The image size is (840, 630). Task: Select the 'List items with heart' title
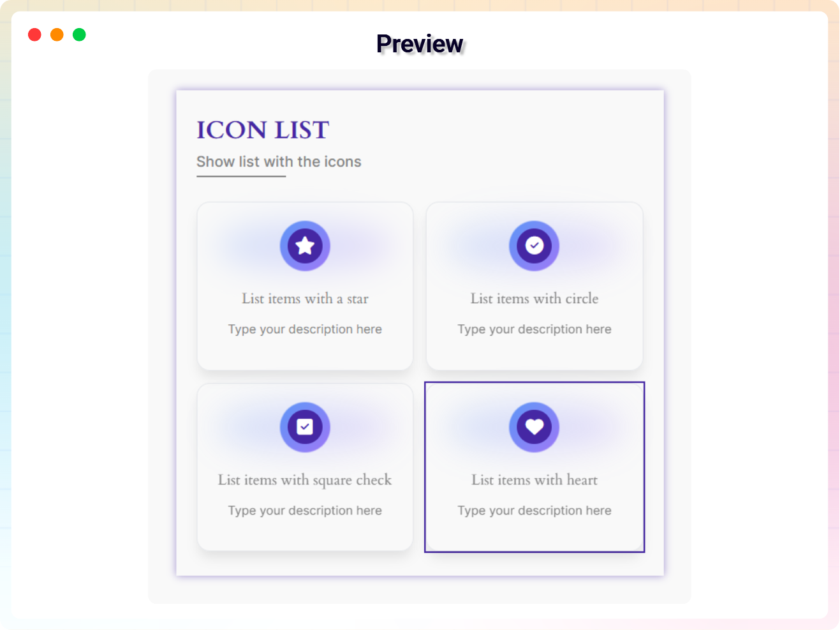click(x=534, y=480)
